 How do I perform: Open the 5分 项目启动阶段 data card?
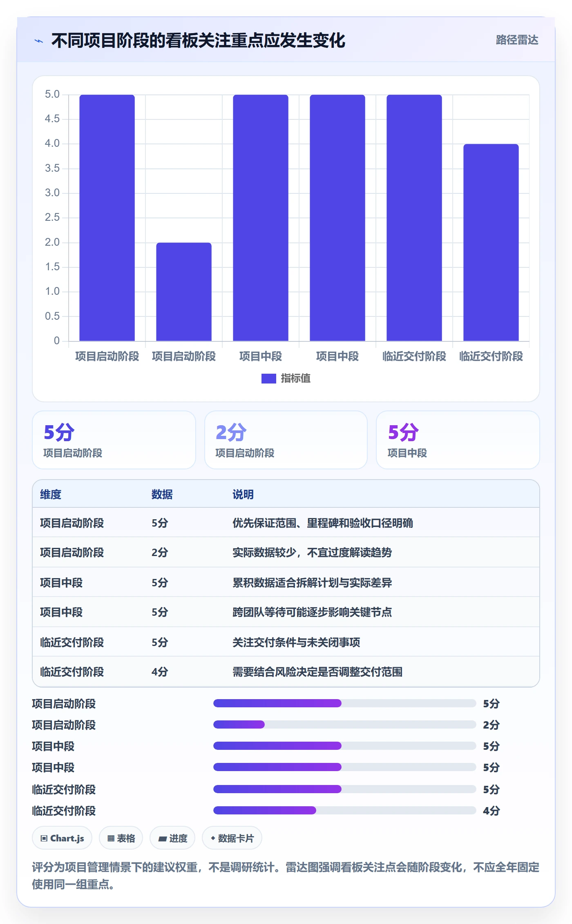(114, 440)
